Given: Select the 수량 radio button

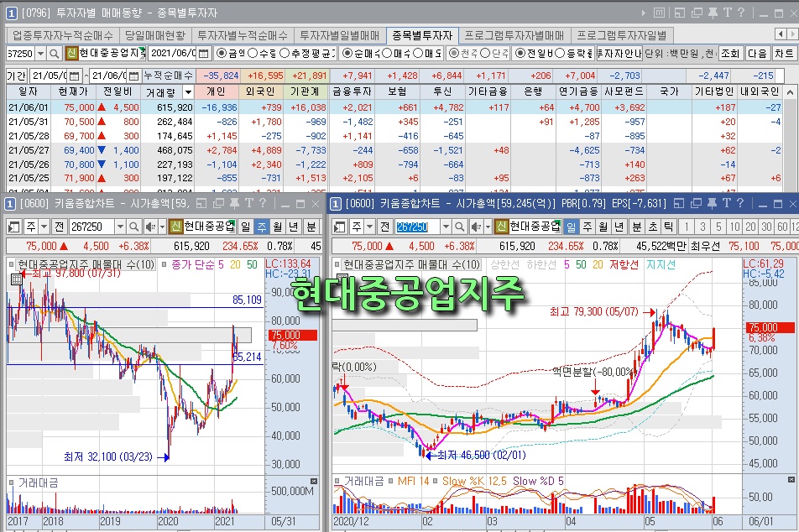Looking at the screenshot, I should pos(251,53).
